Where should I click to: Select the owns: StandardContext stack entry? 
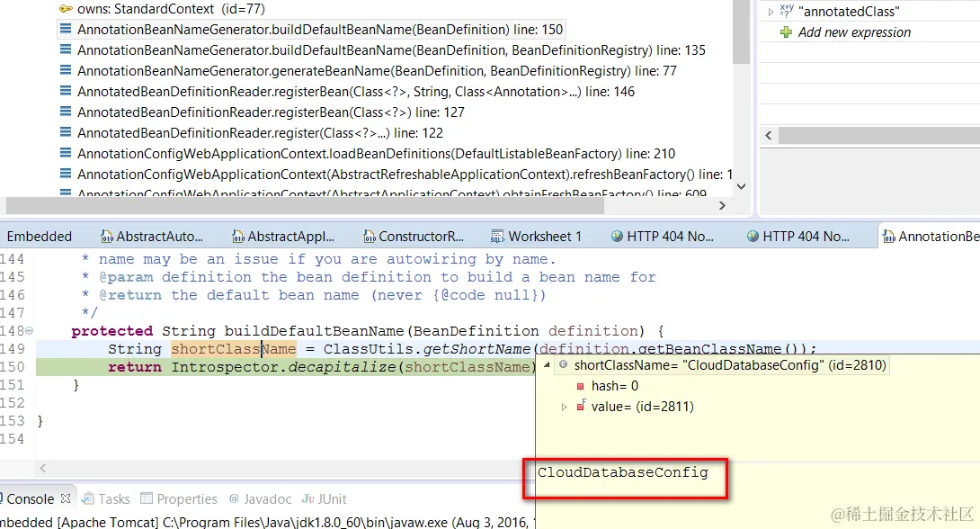[x=171, y=9]
